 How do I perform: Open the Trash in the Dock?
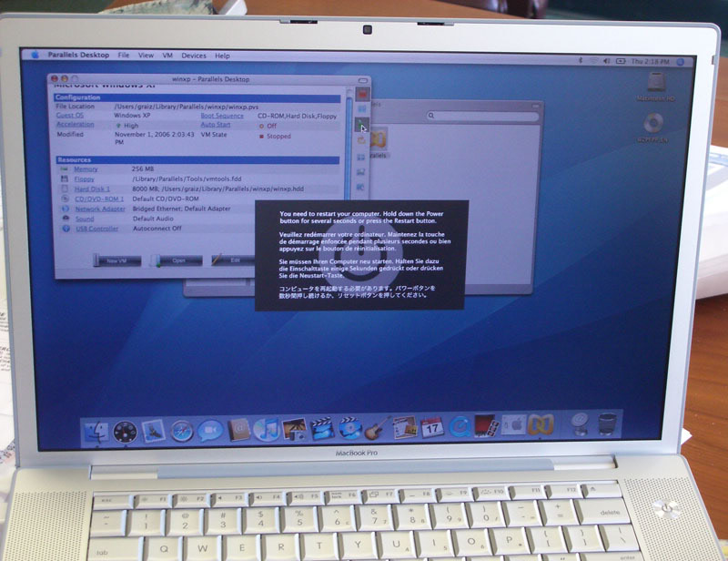[x=607, y=423]
